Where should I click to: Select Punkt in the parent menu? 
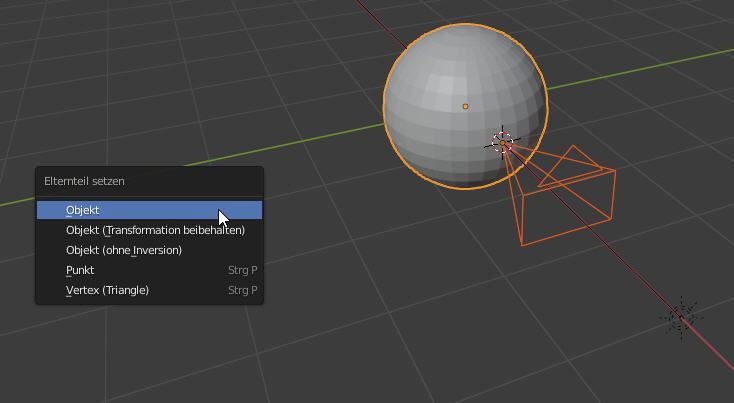tap(80, 270)
